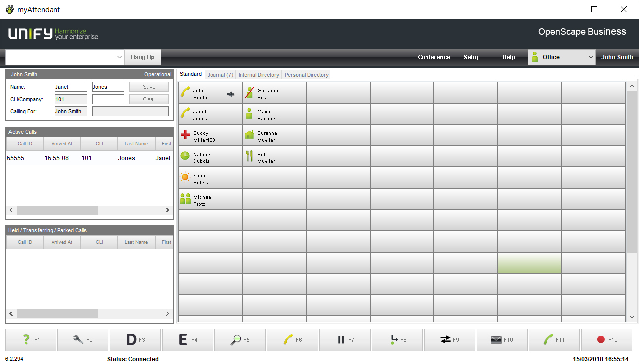Click the first name field containing Janet
The width and height of the screenshot is (639, 364).
(71, 87)
